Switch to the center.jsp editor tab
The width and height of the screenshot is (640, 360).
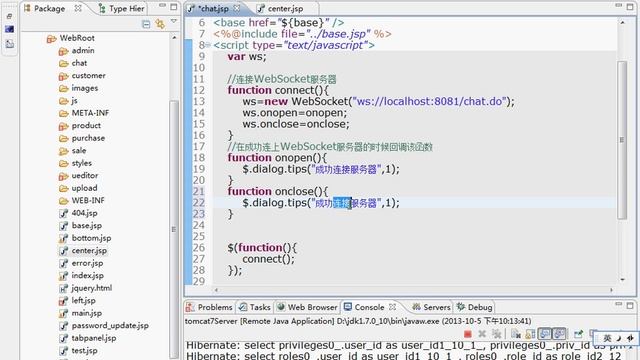coord(281,8)
